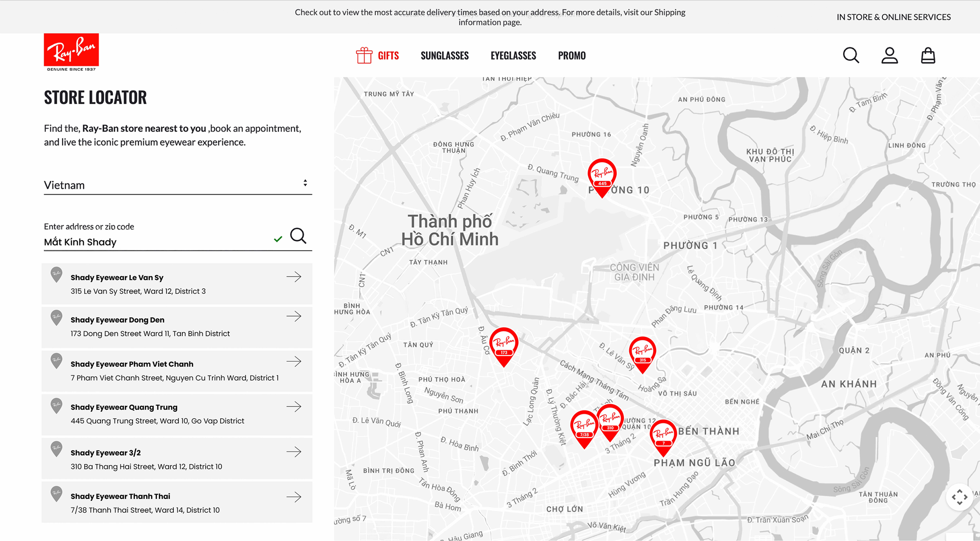The image size is (980, 541).
Task: Select the green checkmark in the search field
Action: click(x=278, y=239)
